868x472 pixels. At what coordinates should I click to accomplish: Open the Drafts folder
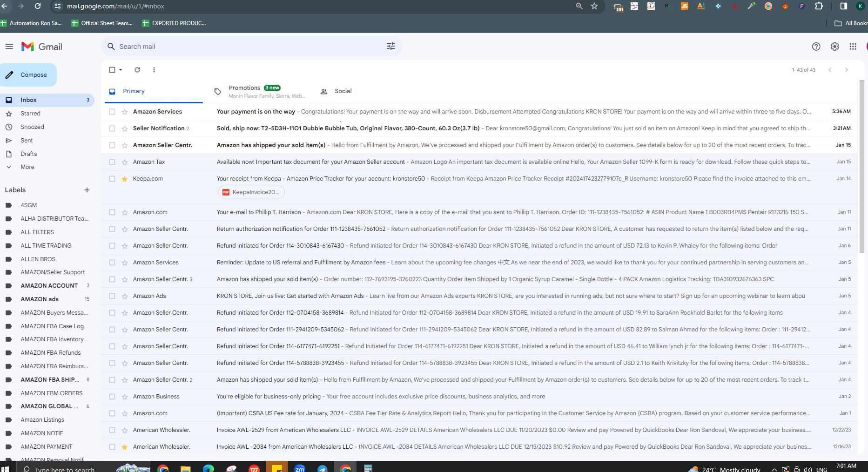[x=28, y=154]
